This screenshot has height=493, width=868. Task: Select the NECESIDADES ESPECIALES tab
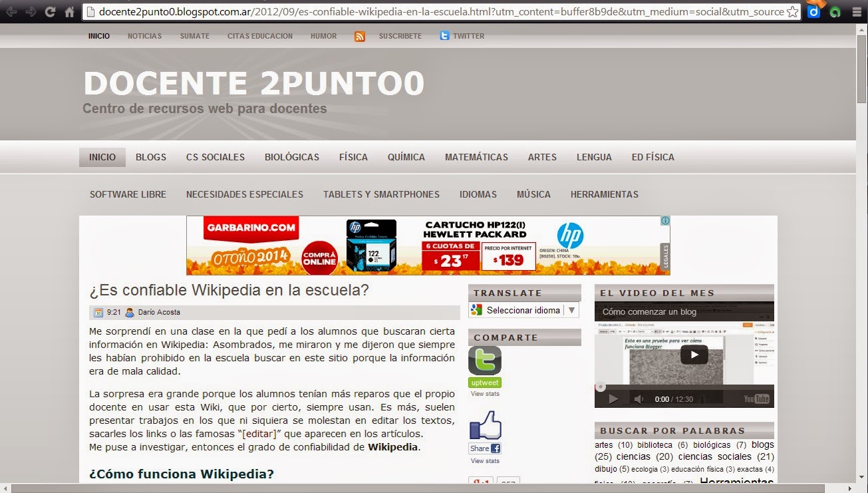(245, 194)
